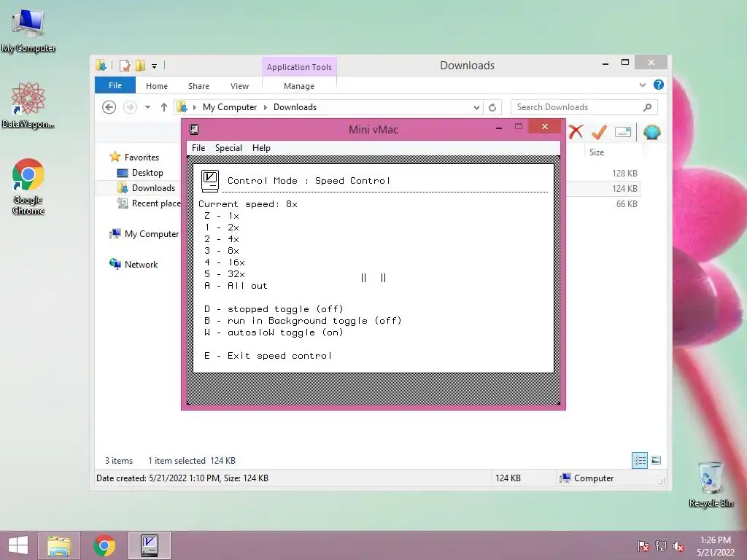Open the Help menu in Mini vMac

(261, 148)
